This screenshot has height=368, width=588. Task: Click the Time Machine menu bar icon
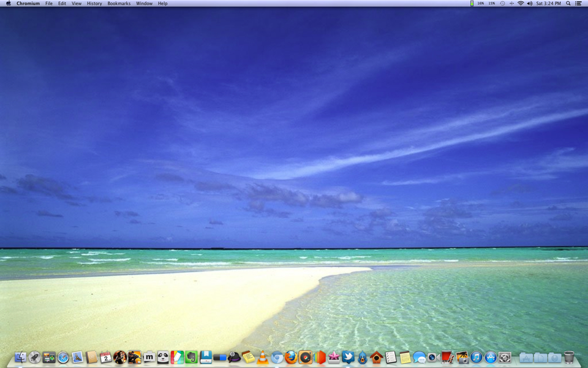point(502,4)
